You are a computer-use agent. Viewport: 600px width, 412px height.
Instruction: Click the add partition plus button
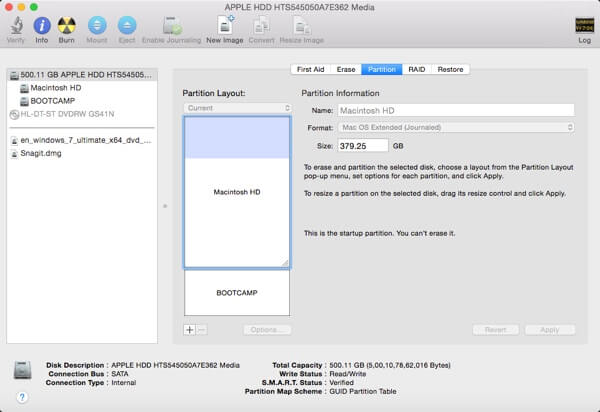coord(190,329)
